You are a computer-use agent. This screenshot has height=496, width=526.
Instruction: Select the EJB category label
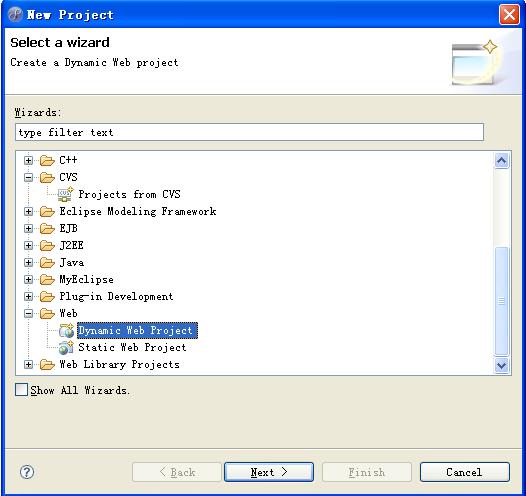[x=68, y=228]
